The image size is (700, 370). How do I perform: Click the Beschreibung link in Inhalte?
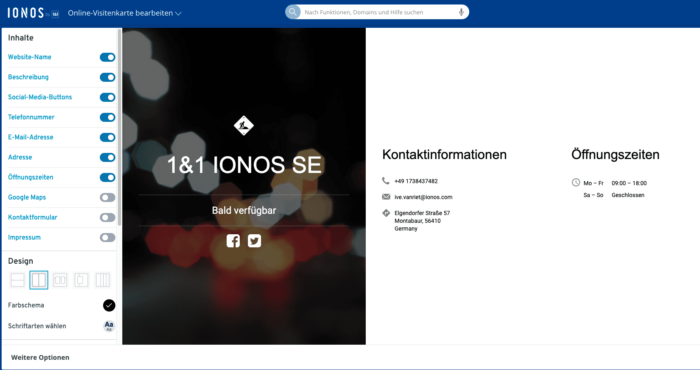(28, 77)
